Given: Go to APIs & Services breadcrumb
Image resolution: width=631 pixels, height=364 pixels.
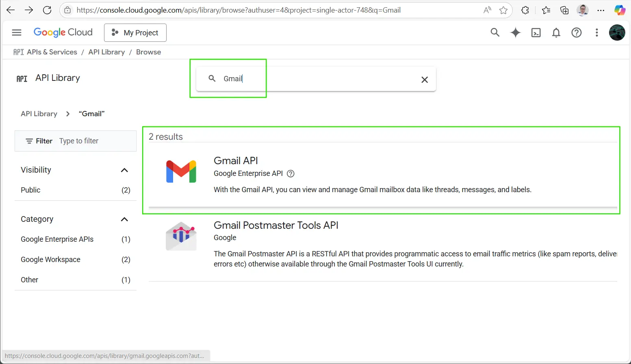Looking at the screenshot, I should (x=52, y=52).
